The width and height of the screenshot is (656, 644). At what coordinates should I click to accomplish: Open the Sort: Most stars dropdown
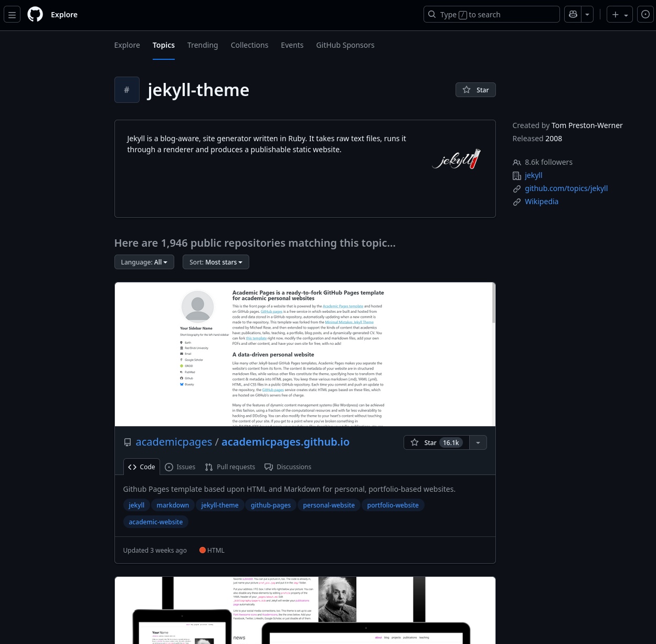pos(216,262)
